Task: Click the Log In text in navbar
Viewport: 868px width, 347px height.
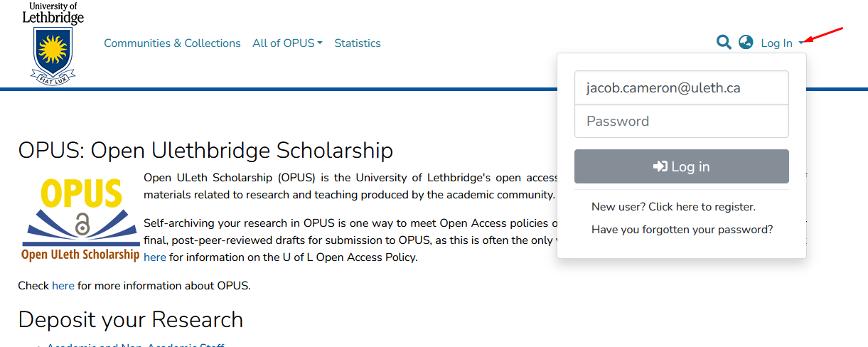Action: tap(776, 43)
